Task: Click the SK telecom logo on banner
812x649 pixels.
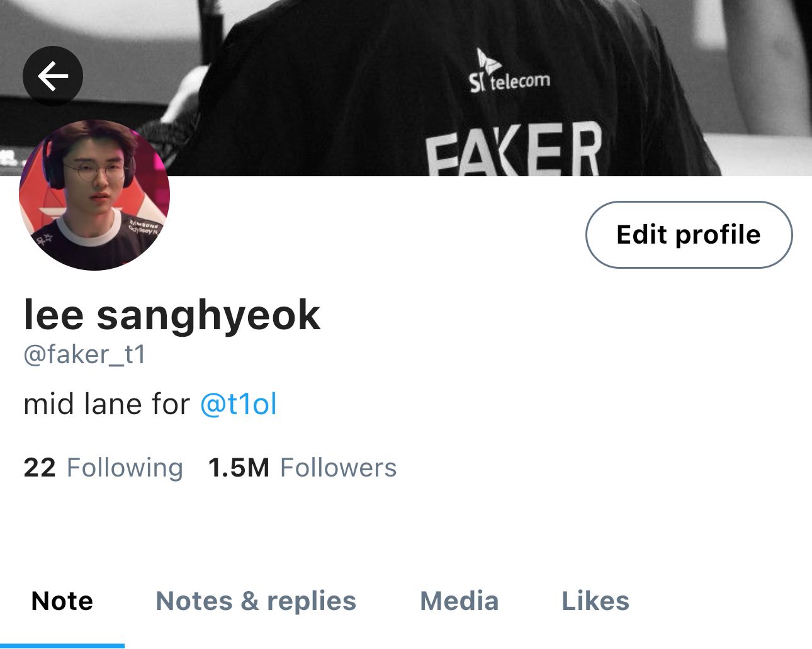Action: pos(510,71)
